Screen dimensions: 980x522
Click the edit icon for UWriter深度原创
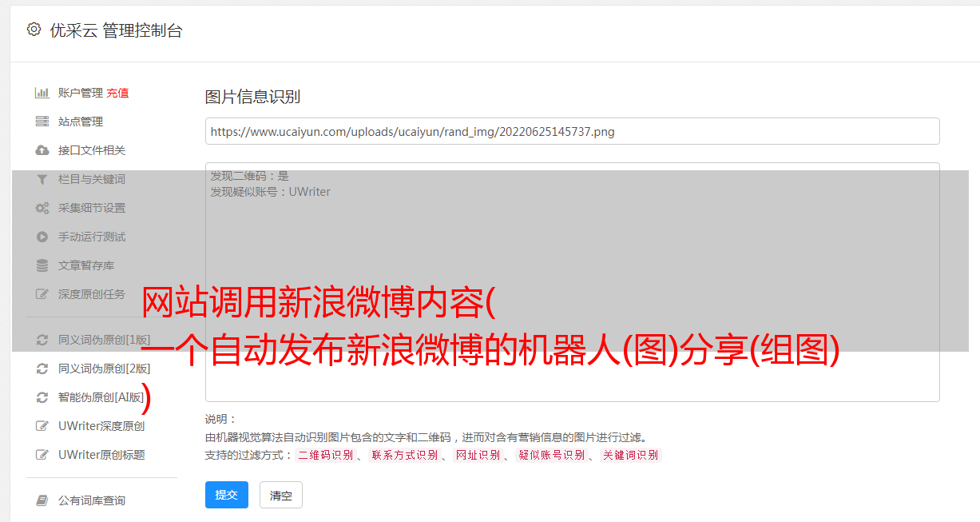point(42,426)
